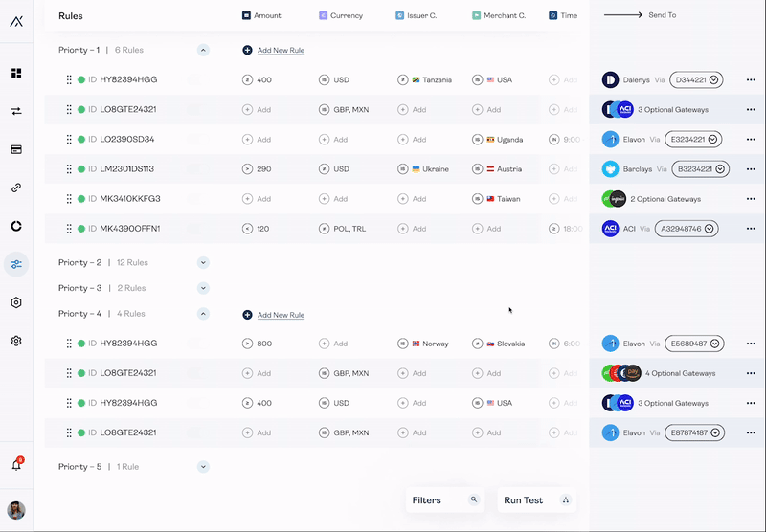This screenshot has height=532, width=766.
Task: Click the Run Test button
Action: pyautogui.click(x=537, y=499)
